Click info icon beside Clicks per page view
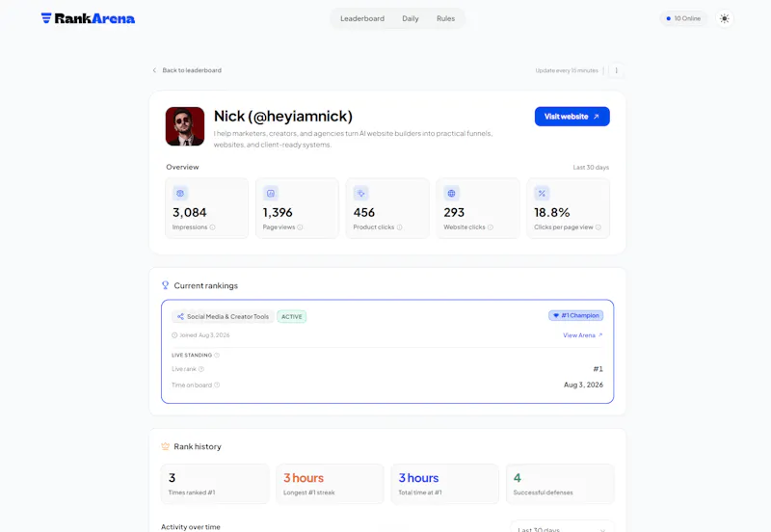Image resolution: width=771 pixels, height=532 pixels. pyautogui.click(x=598, y=227)
